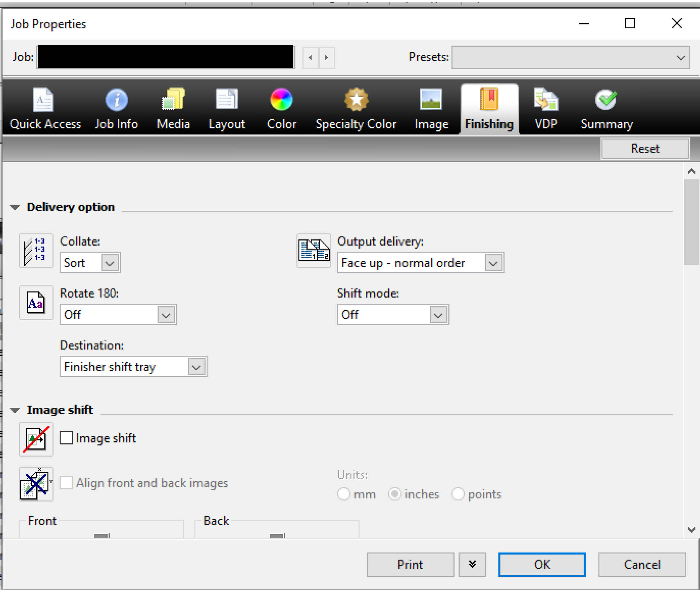Switch to the Job Info tab
Screen dimensions: 700x590
[116, 109]
